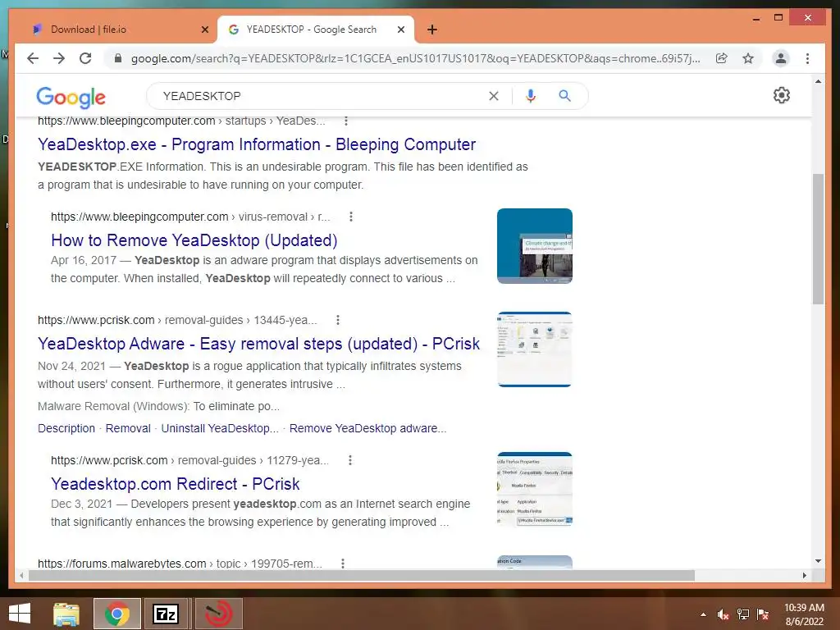Open YeaDesktop.exe Program Information link
This screenshot has width=840, height=630.
pos(257,144)
